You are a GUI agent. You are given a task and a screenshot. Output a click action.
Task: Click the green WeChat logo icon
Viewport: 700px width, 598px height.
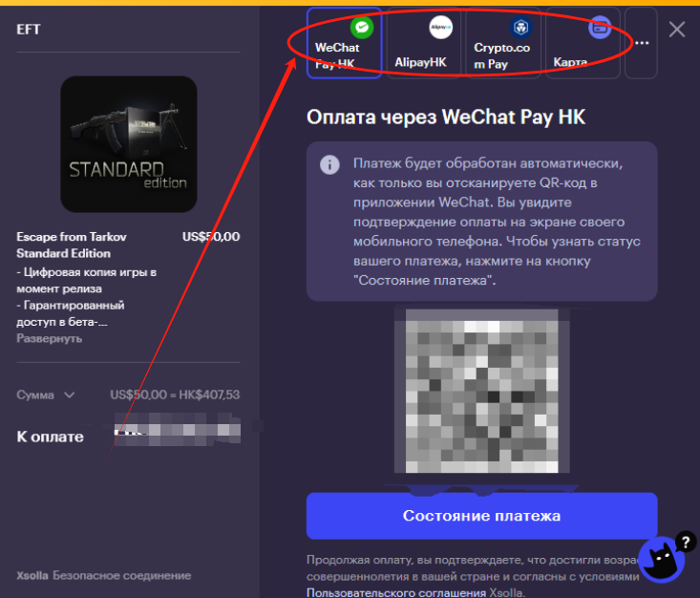click(362, 28)
